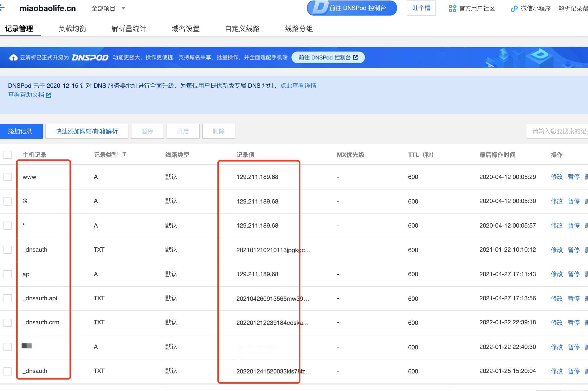Click the WeChat mini program icon

(x=514, y=9)
